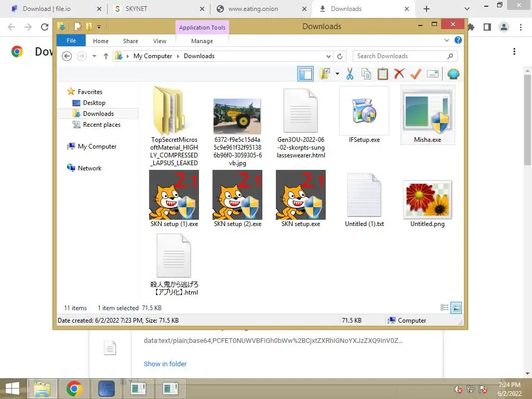Select Desktop in the navigation pane
This screenshot has width=532, height=399.
(94, 102)
